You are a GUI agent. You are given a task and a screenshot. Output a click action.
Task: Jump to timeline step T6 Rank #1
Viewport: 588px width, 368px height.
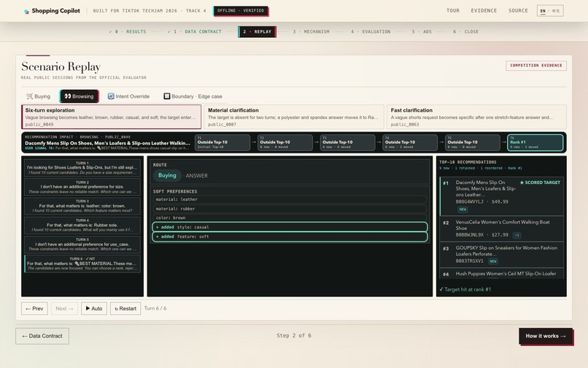click(x=535, y=142)
